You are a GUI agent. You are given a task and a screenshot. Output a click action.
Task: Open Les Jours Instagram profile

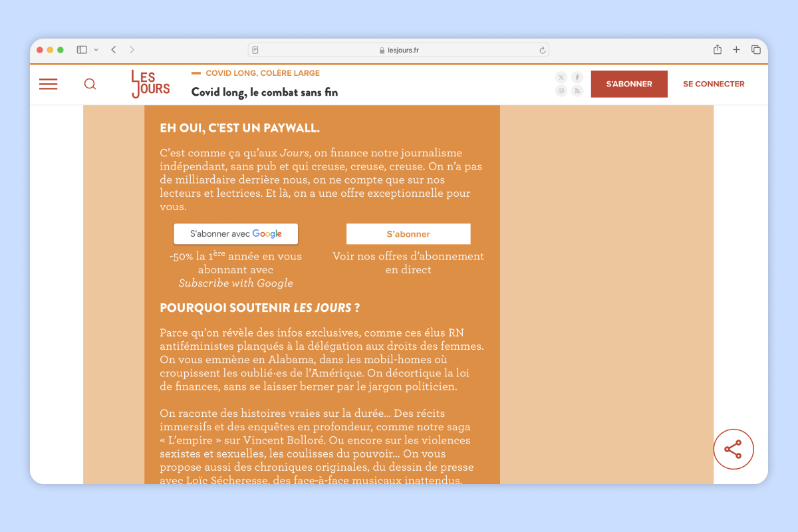point(561,91)
